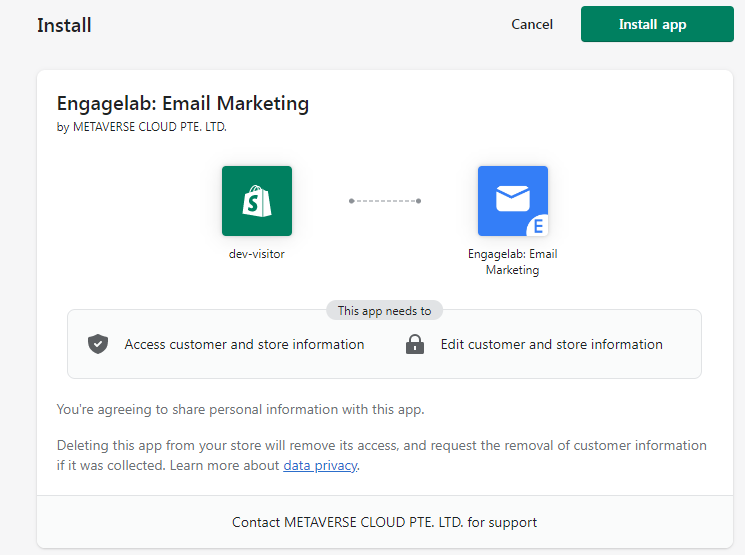Click the by METAVERSE CLOUD PTE. LTD. subtitle
This screenshot has height=555, width=745.
[142, 127]
